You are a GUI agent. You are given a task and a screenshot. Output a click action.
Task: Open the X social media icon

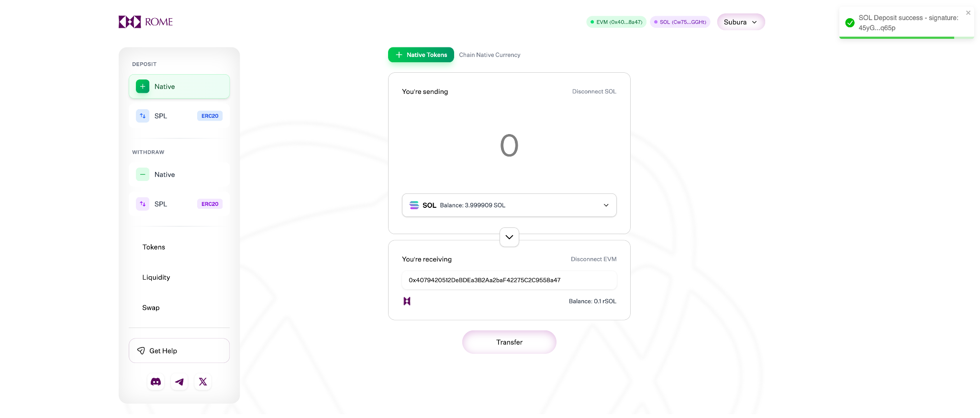click(203, 382)
